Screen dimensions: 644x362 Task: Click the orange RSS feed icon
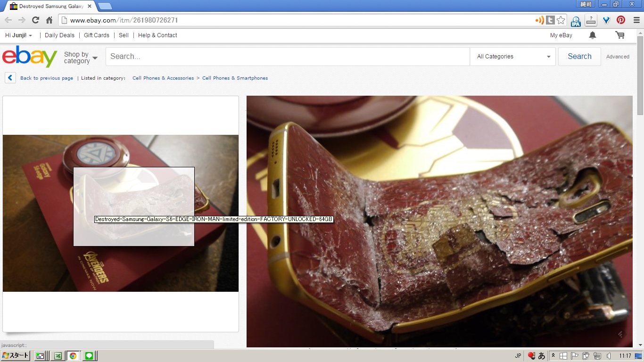click(539, 20)
